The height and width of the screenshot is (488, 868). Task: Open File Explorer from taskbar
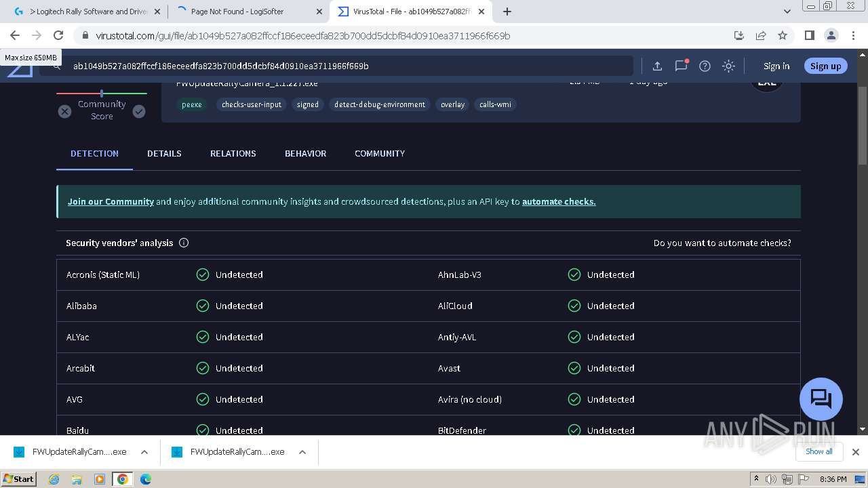click(77, 479)
